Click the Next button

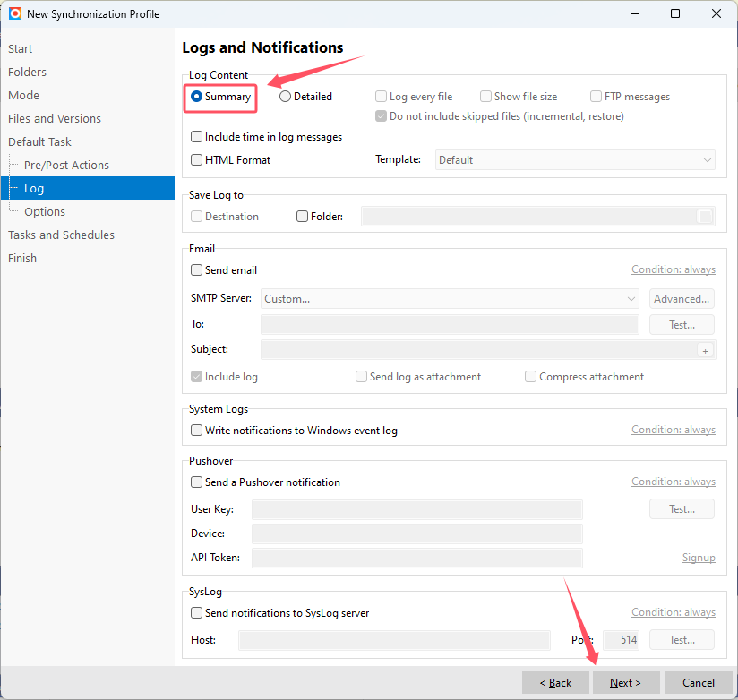625,683
